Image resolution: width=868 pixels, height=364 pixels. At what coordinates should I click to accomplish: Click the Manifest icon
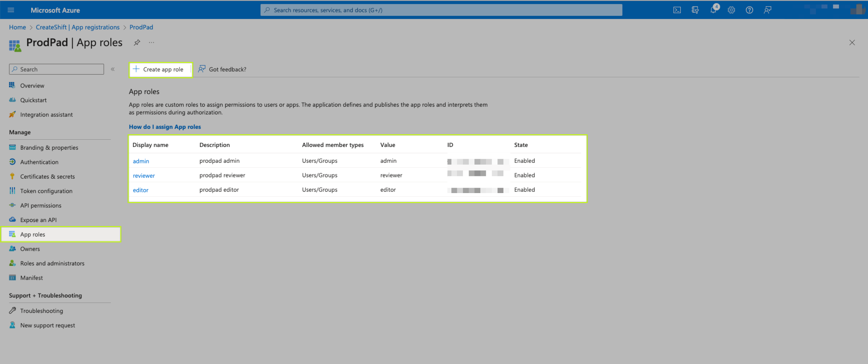[12, 278]
